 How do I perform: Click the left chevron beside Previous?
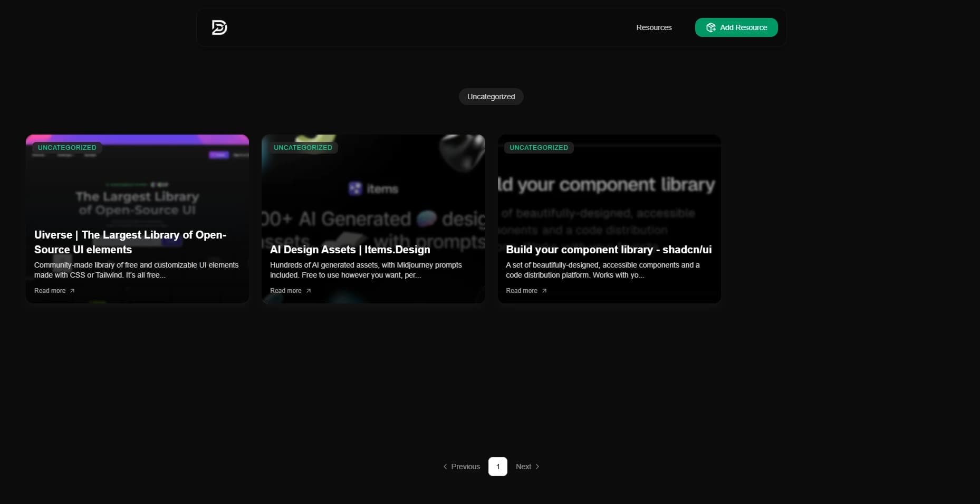(x=445, y=467)
